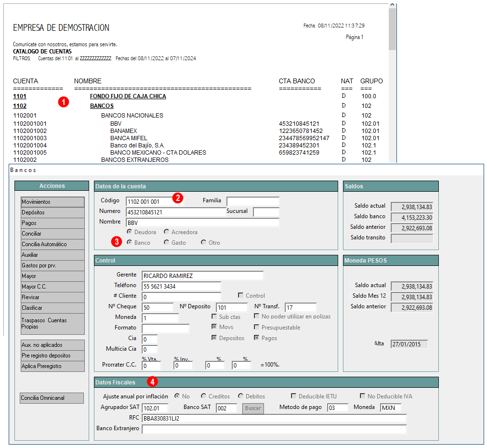Click the Clasificar button

click(53, 308)
